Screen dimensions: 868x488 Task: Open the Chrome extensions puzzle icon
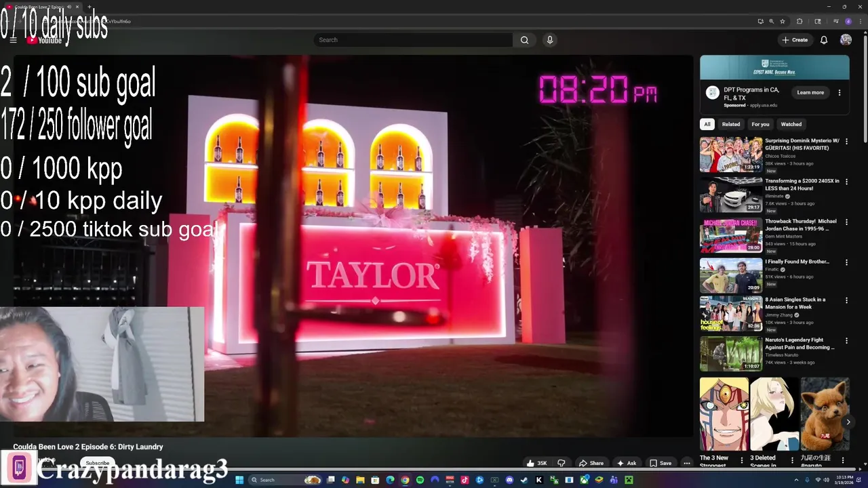click(x=800, y=21)
